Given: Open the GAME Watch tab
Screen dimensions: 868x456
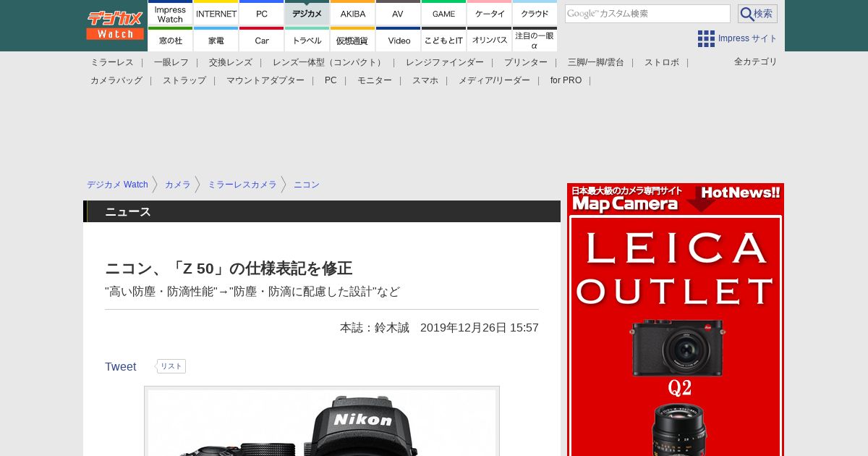Looking at the screenshot, I should 444,12.
